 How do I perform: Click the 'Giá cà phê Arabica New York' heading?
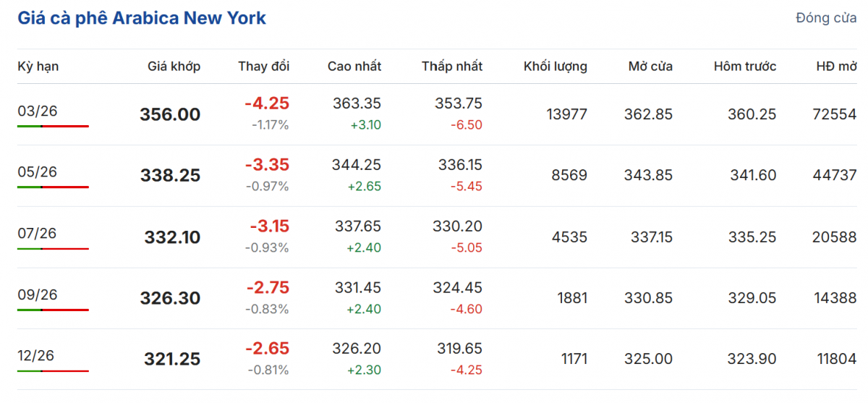pos(142,18)
